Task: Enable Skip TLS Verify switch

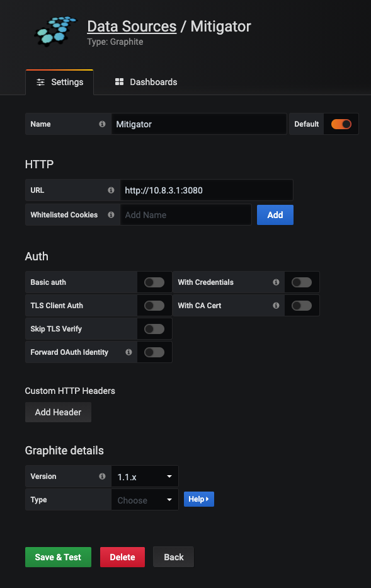Action: 154,329
